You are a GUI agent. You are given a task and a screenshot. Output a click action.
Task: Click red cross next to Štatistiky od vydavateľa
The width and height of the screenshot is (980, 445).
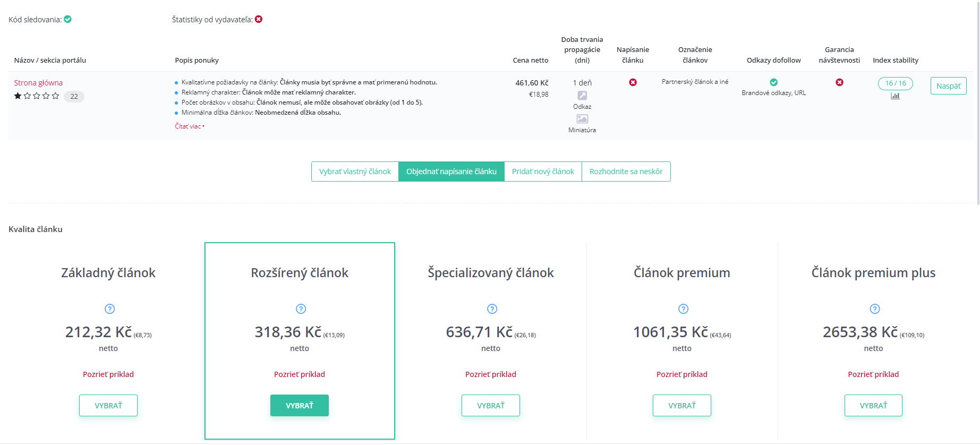point(259,19)
